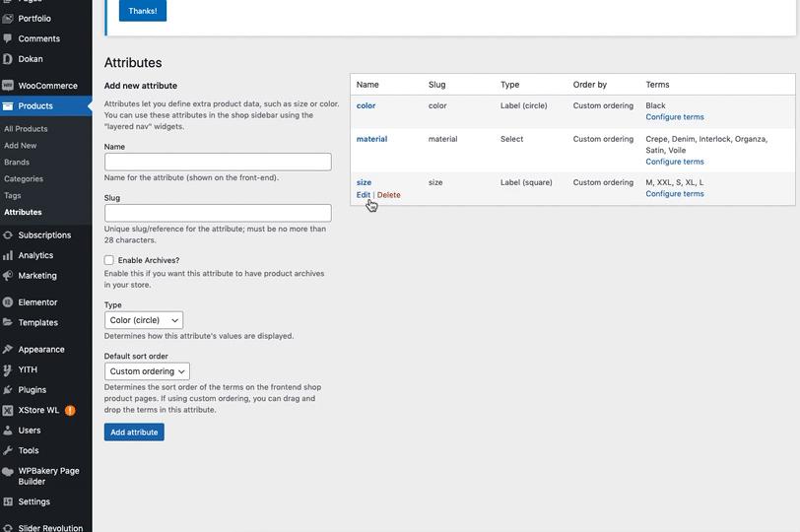Expand the Default sort order dropdown
The width and height of the screenshot is (800, 532).
click(x=147, y=371)
